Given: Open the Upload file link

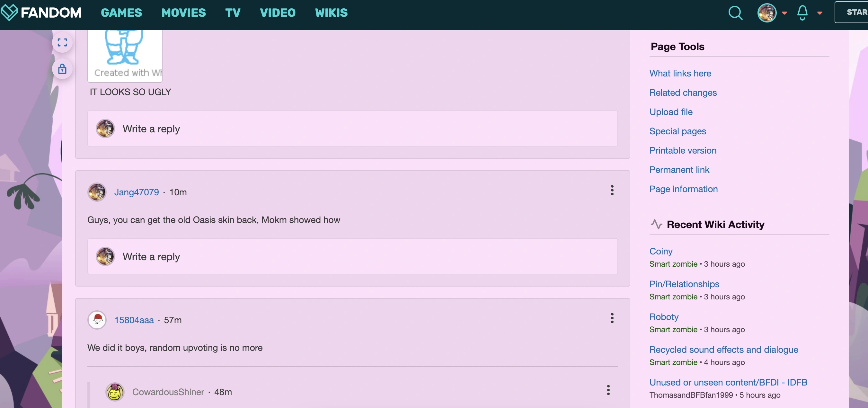Looking at the screenshot, I should (670, 112).
